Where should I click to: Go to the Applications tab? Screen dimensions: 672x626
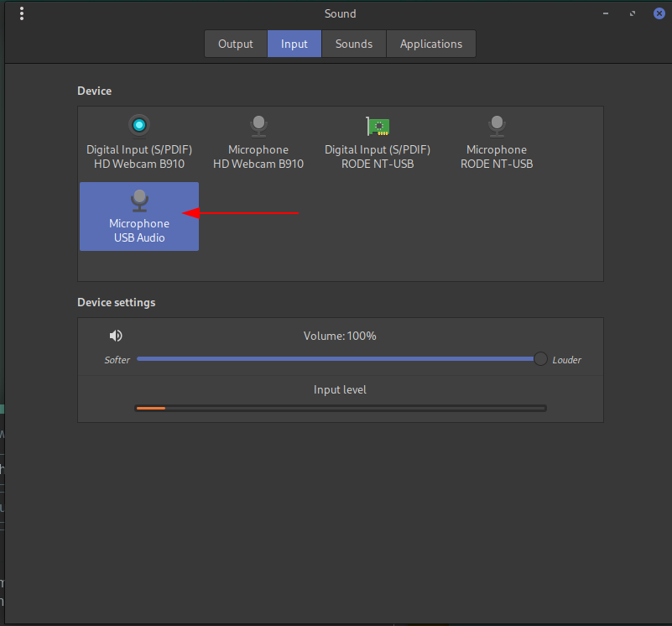point(430,44)
